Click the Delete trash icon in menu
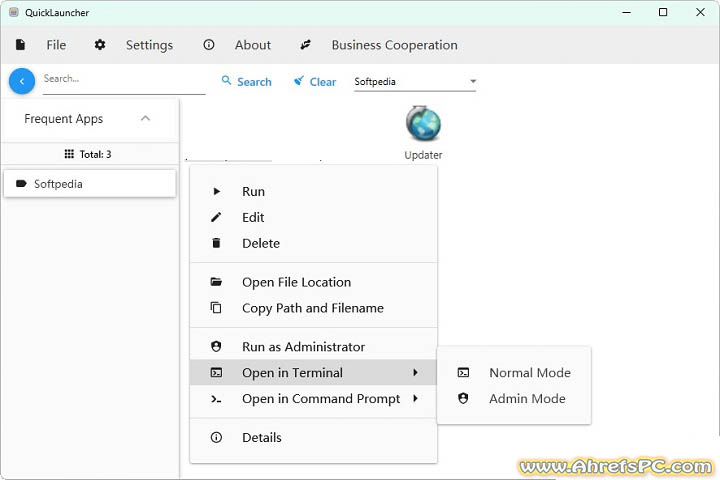Screen dimensions: 720x480 point(216,243)
